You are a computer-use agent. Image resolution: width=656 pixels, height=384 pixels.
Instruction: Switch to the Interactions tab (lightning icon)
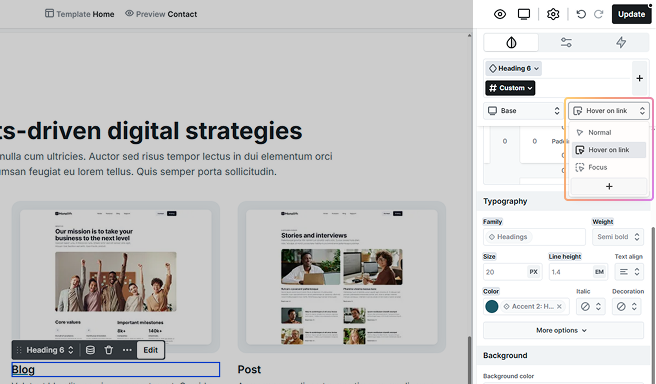(621, 42)
